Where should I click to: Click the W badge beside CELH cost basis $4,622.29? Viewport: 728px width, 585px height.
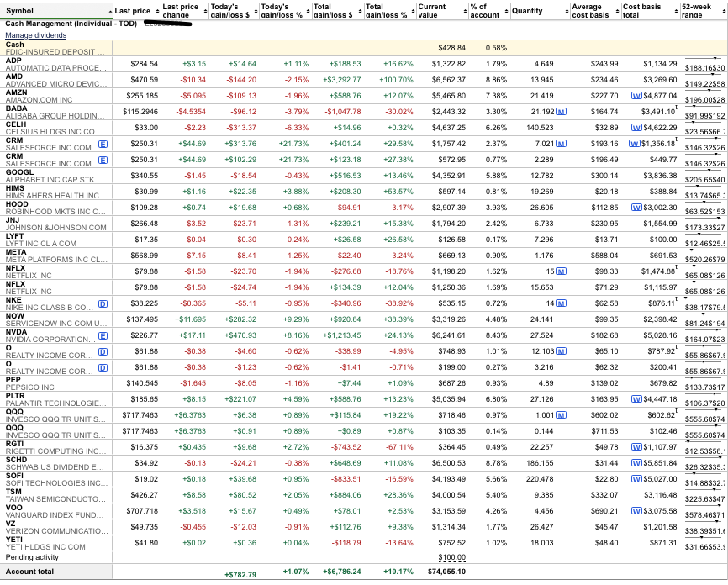[636, 128]
